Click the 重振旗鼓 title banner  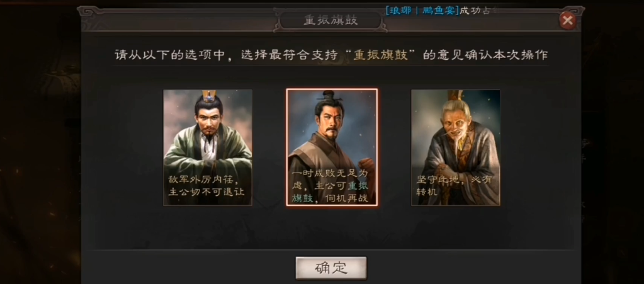tap(331, 21)
